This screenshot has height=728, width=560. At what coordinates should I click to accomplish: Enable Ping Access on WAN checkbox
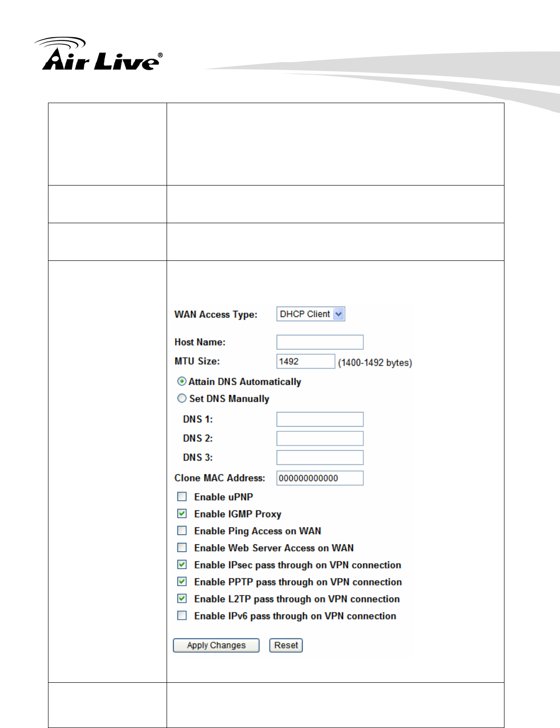pyautogui.click(x=182, y=530)
